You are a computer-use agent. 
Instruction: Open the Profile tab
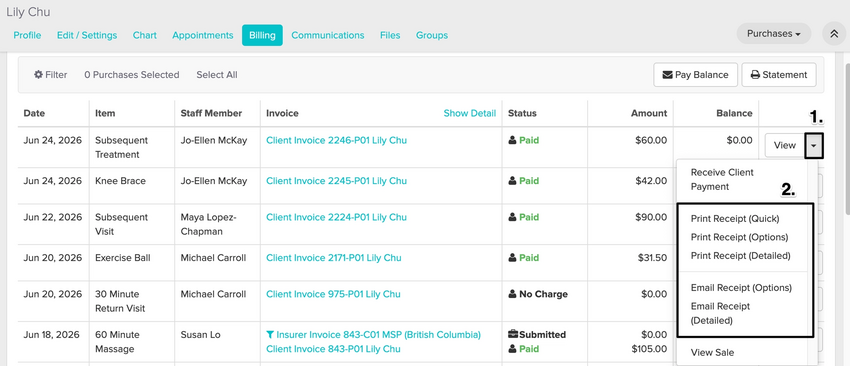[27, 35]
